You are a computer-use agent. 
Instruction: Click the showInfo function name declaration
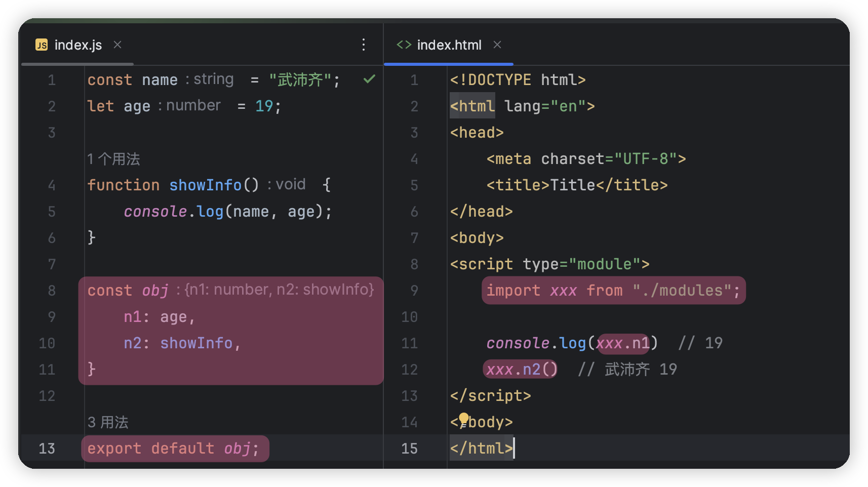pyautogui.click(x=205, y=185)
